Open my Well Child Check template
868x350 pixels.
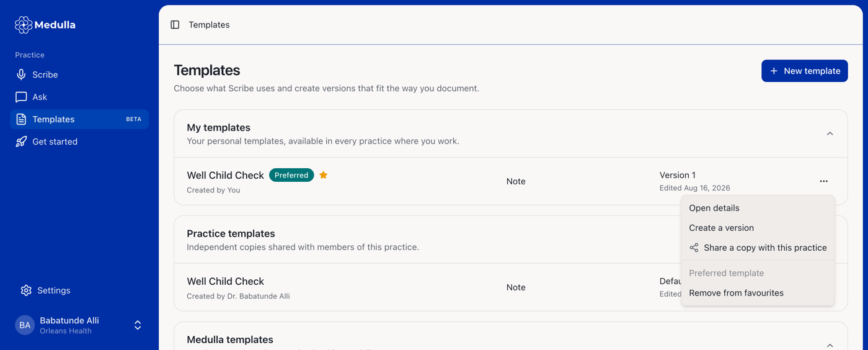(x=225, y=175)
